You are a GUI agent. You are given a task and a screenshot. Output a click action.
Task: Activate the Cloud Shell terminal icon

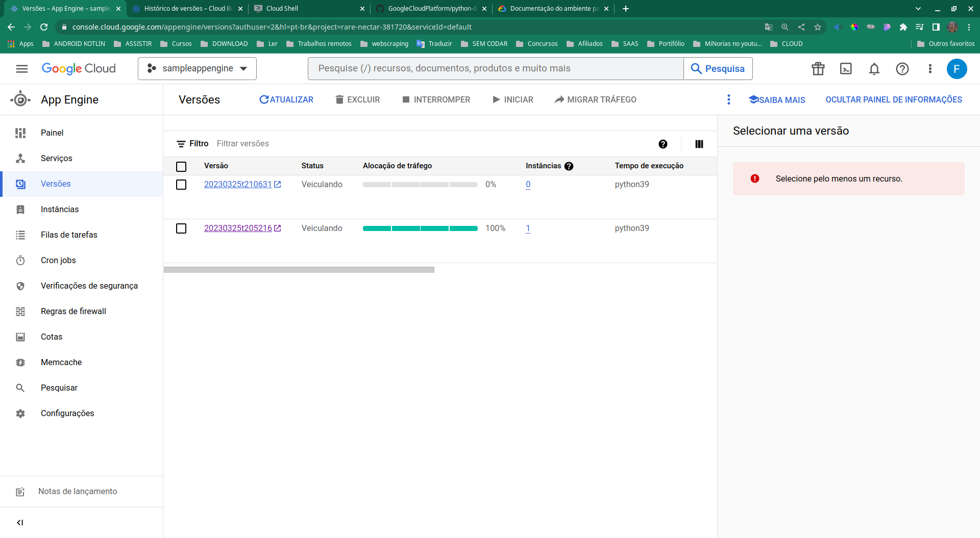(x=846, y=68)
